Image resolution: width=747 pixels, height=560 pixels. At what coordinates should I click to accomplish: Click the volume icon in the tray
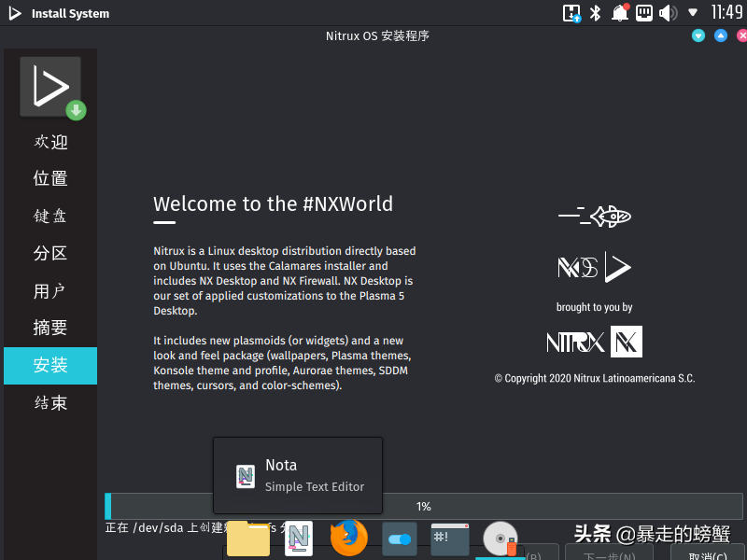[666, 13]
